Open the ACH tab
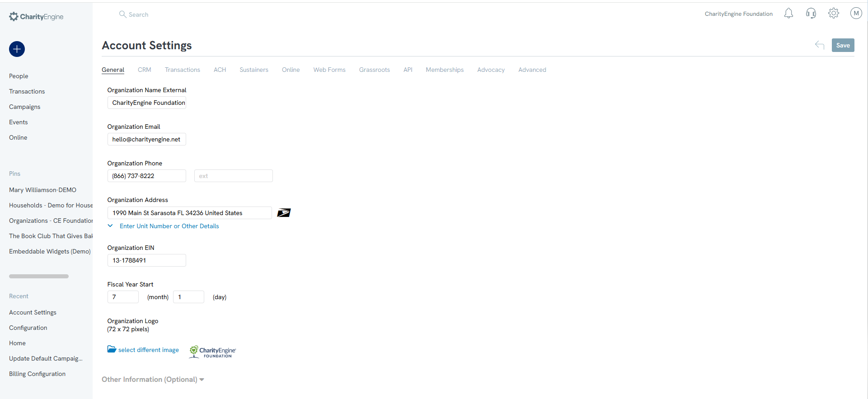The width and height of the screenshot is (868, 399). click(220, 70)
